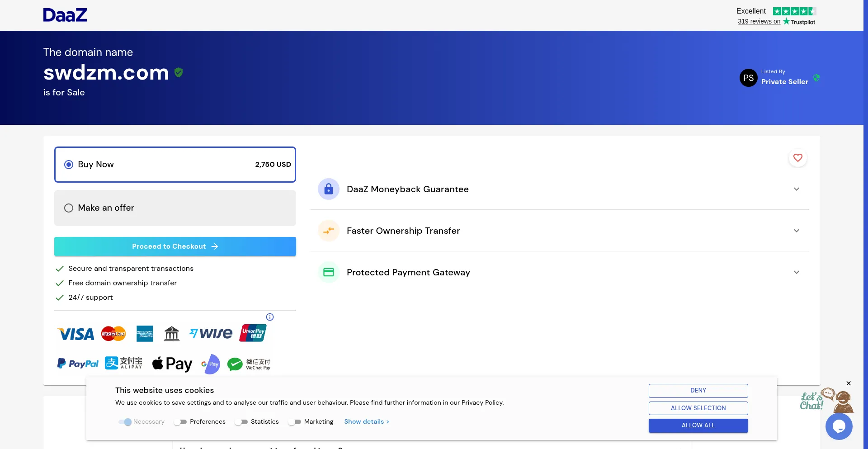Open the Trustpilot reviews link
The height and width of the screenshot is (449, 868).
(x=759, y=21)
